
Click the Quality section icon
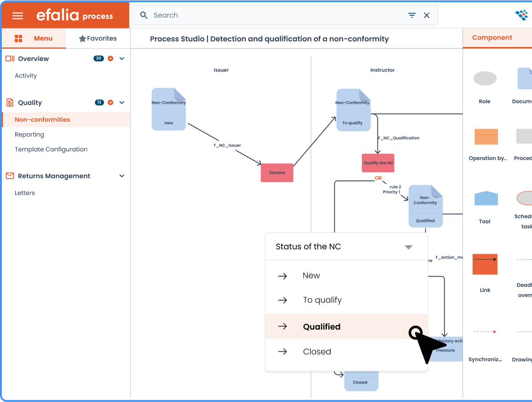click(10, 102)
